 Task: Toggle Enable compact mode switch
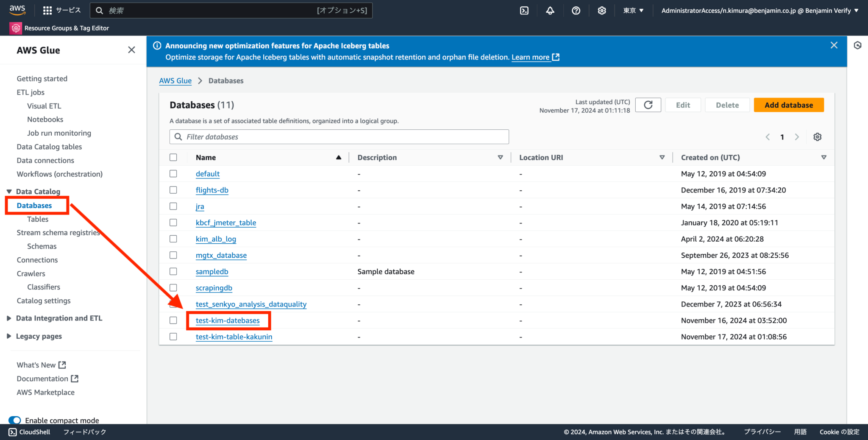pyautogui.click(x=15, y=420)
